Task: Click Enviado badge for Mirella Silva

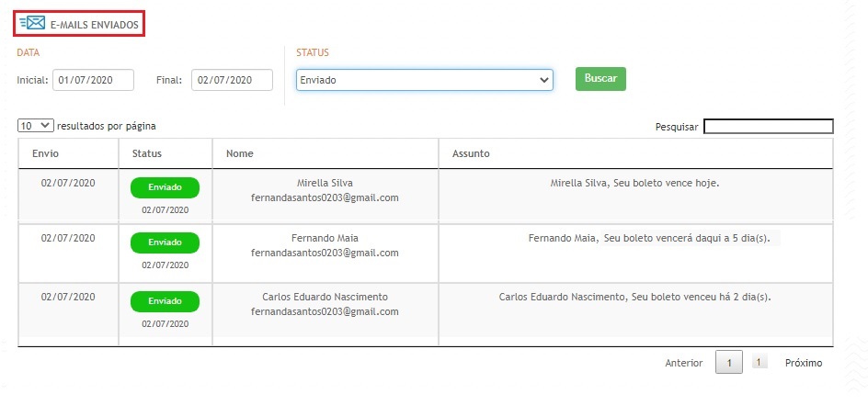Action: (165, 187)
